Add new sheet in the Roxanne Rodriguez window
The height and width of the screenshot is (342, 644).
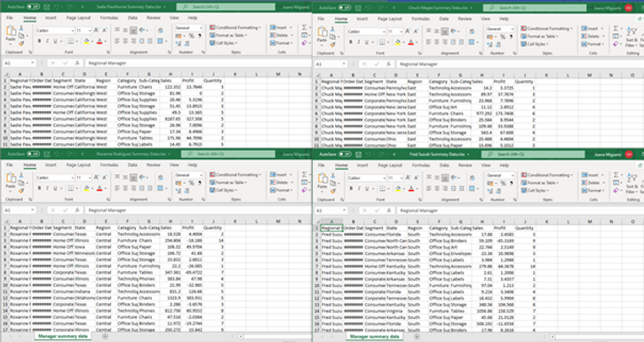tap(105, 337)
